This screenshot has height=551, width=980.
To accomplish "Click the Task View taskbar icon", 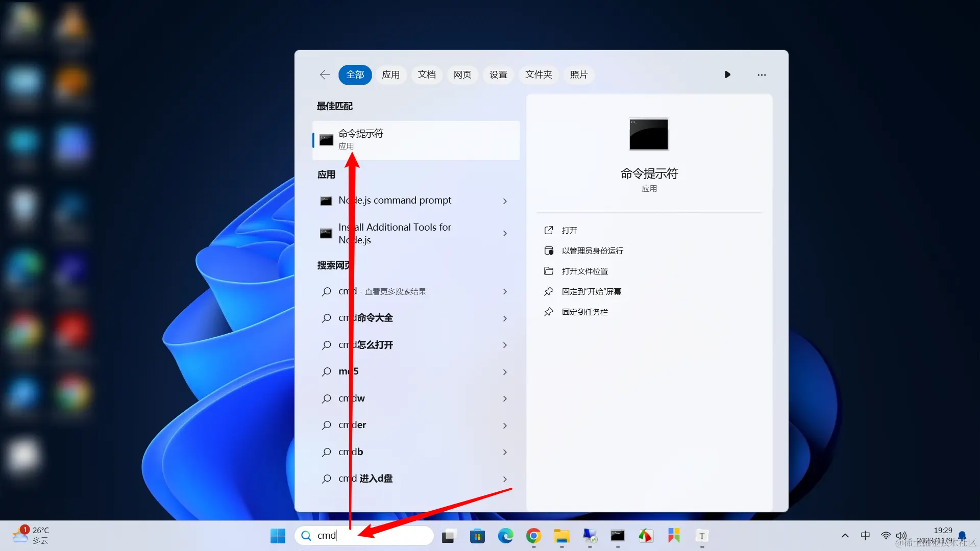I will coord(448,536).
